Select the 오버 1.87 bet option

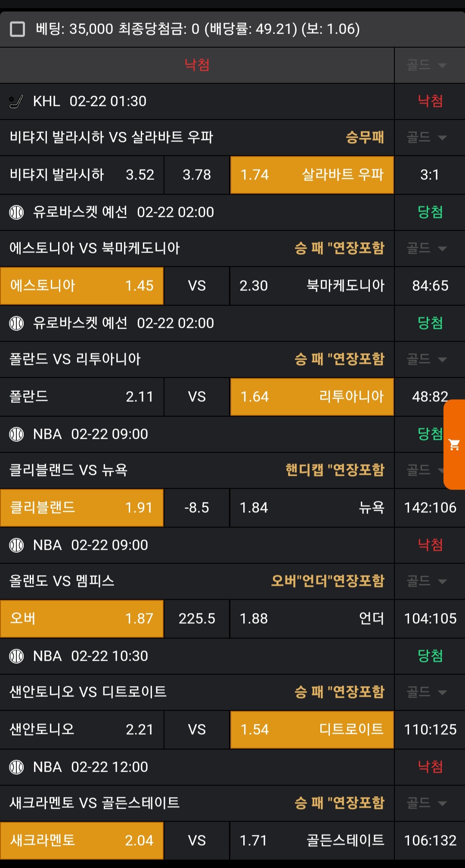82,619
